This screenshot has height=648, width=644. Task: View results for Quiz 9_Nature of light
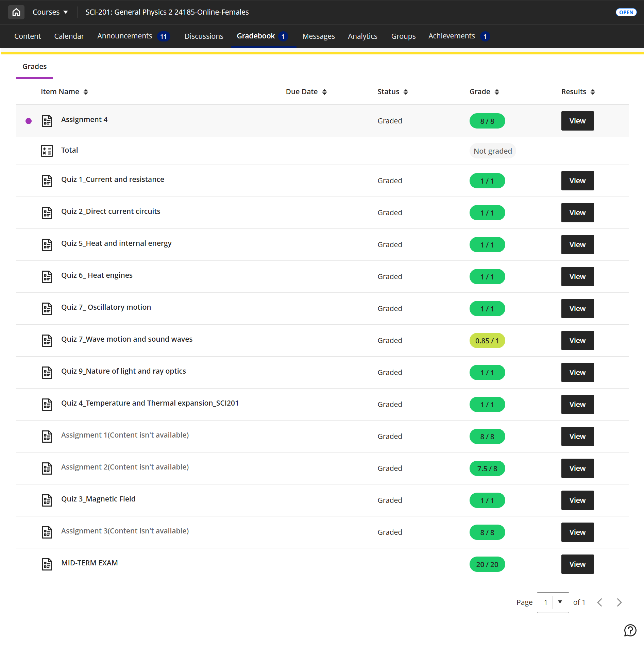click(577, 373)
